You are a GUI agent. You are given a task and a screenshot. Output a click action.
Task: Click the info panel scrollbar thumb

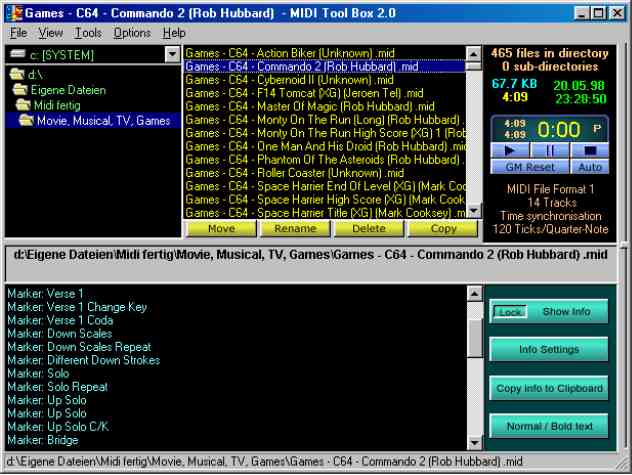pos(475,338)
